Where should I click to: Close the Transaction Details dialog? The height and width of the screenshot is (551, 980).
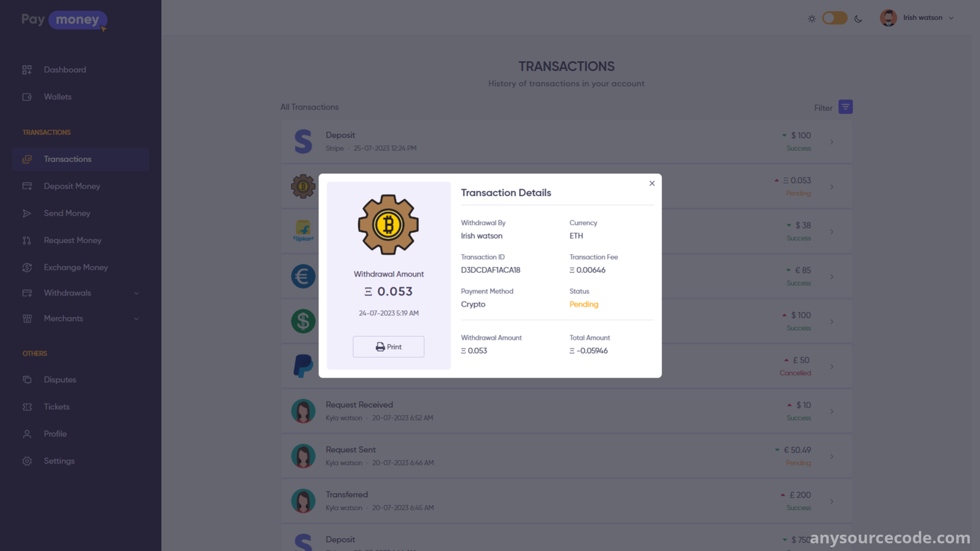[x=652, y=184]
